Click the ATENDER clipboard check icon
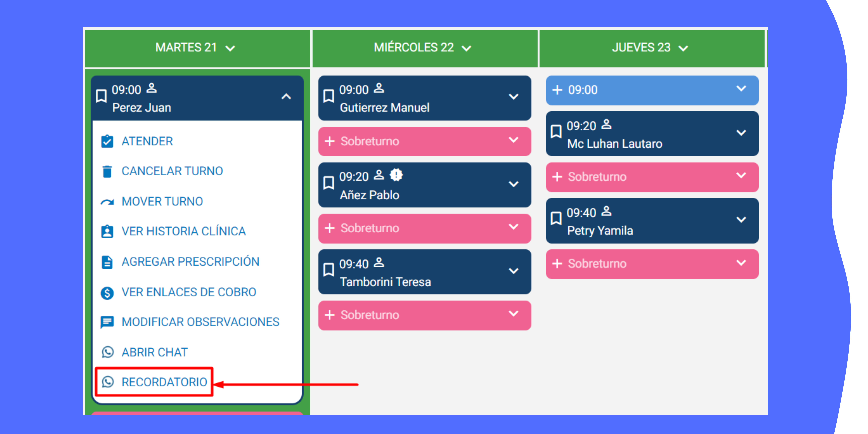 coord(107,141)
